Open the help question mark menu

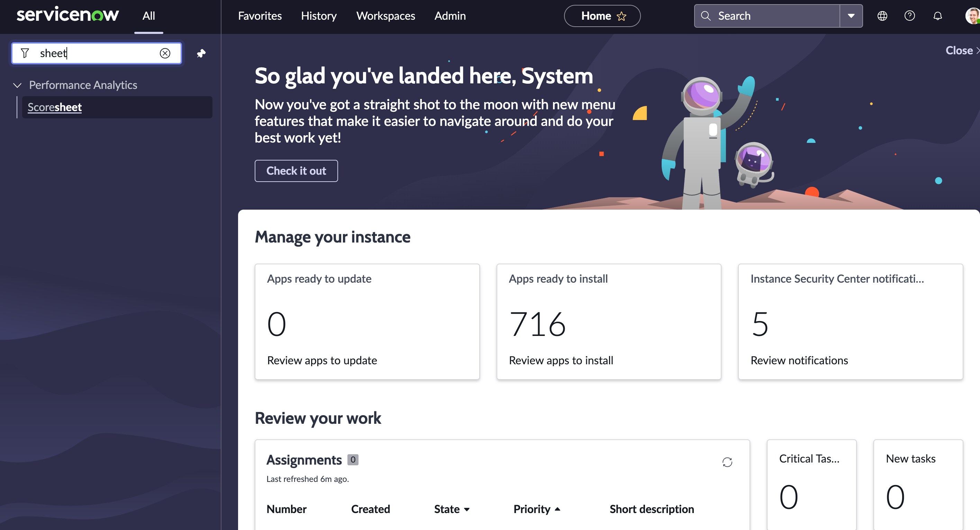point(910,16)
